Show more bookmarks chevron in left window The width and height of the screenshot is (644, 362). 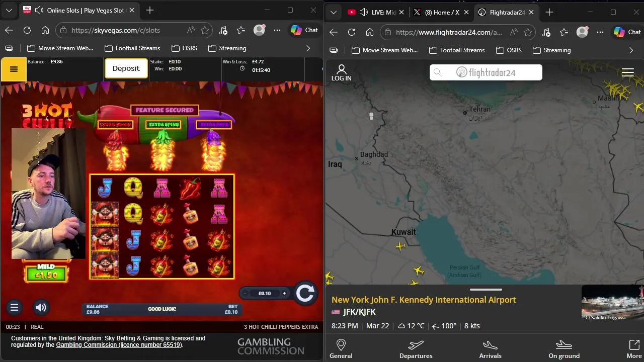point(308,48)
